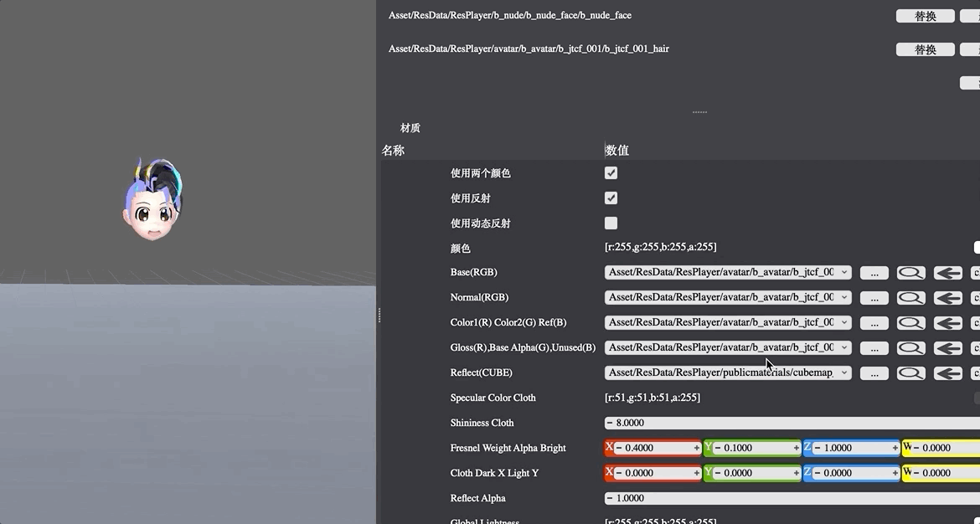The width and height of the screenshot is (980, 524).
Task: Click plus on Fresnel Weight Y field
Action: point(797,448)
